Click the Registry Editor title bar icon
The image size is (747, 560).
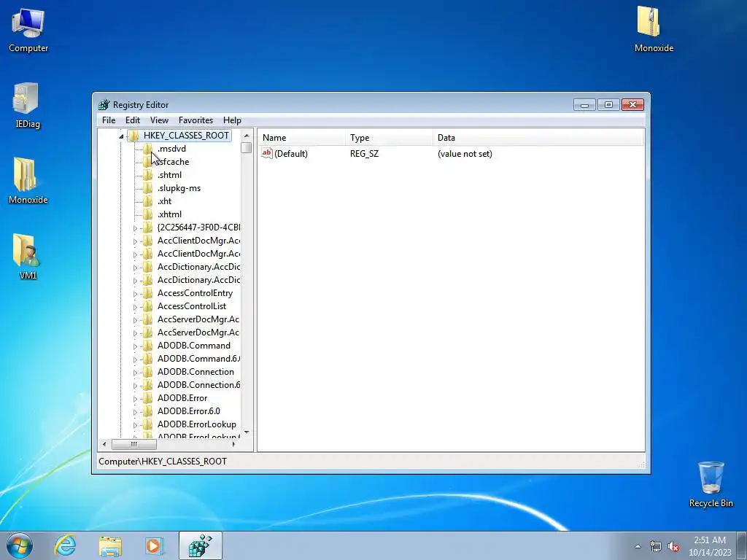[x=104, y=105]
